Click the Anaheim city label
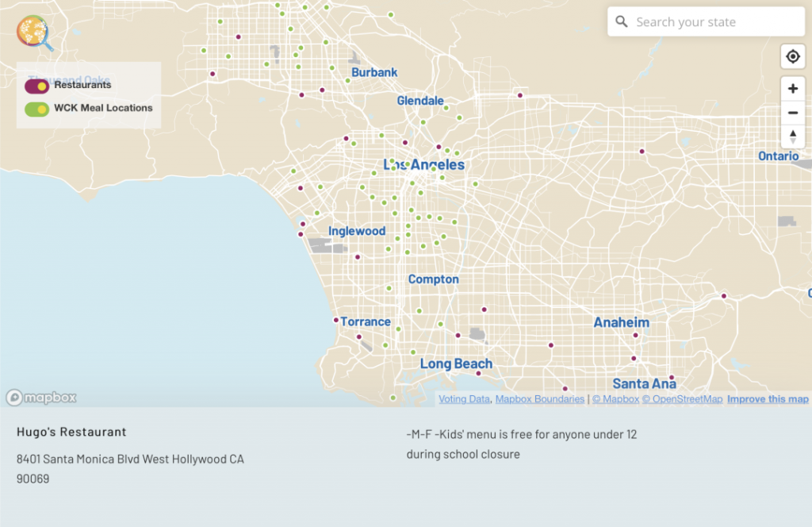This screenshot has height=527, width=812. click(x=622, y=322)
